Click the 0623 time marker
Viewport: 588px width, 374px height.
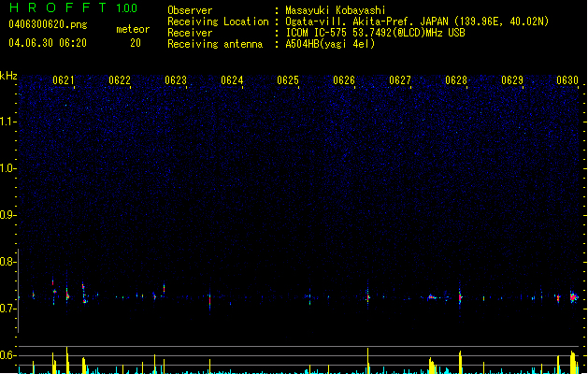coord(176,80)
